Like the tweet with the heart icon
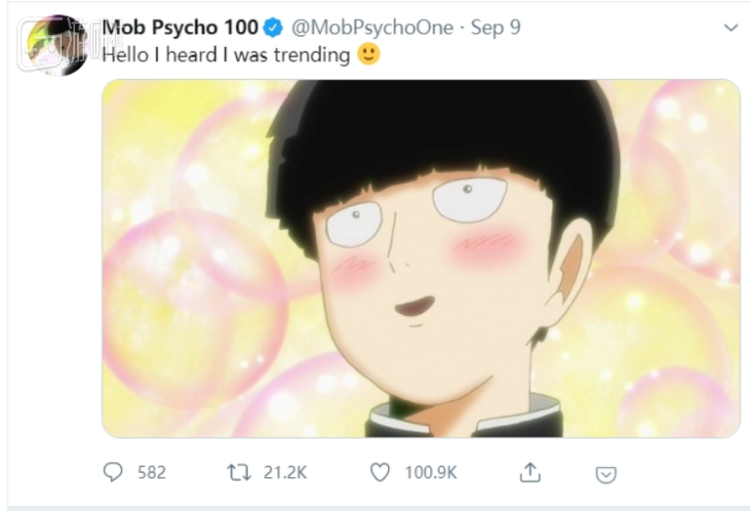Image resolution: width=750 pixels, height=511 pixels. [380, 472]
